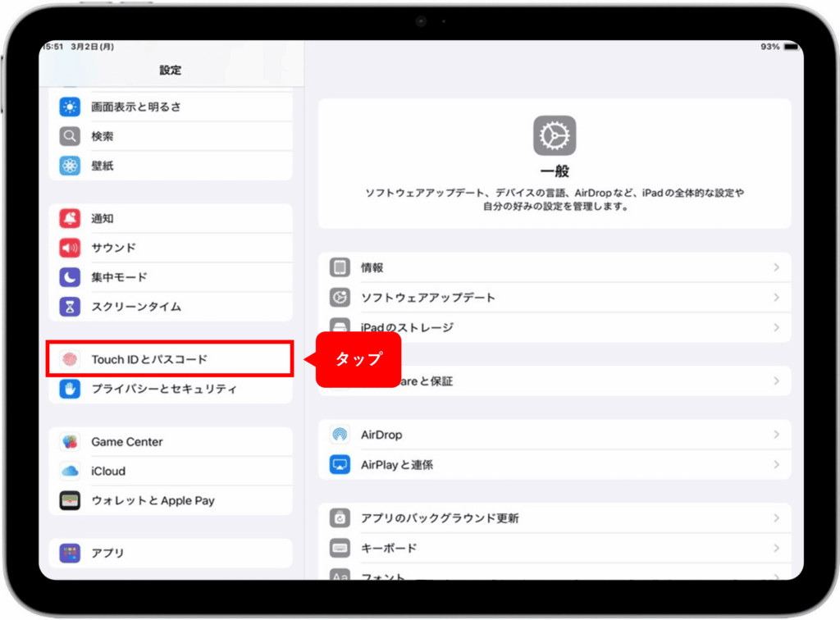The height and width of the screenshot is (620, 840).
Task: Open Focus mode moon icon
Action: click(70, 277)
